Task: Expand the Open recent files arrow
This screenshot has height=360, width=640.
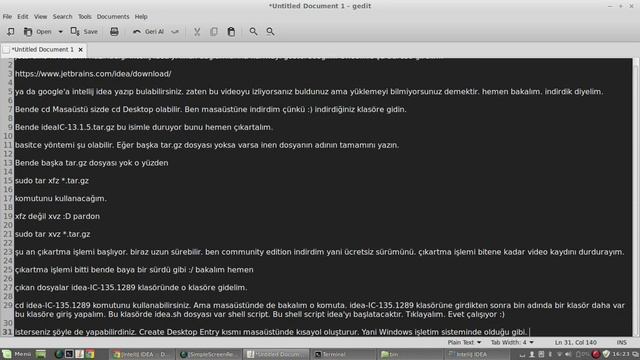Action: [x=60, y=31]
